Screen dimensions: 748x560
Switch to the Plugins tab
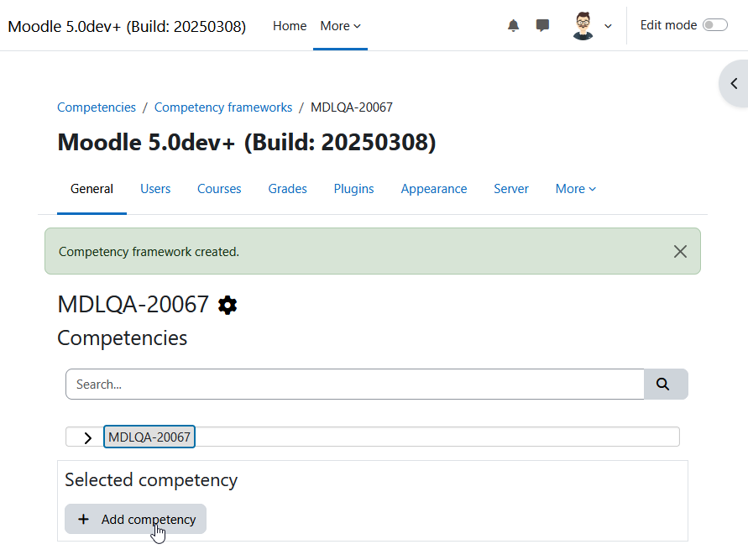coord(353,189)
